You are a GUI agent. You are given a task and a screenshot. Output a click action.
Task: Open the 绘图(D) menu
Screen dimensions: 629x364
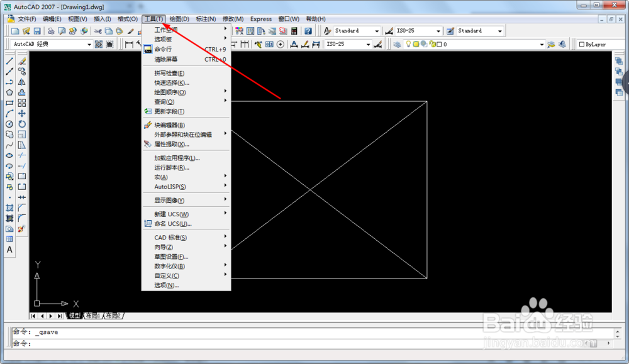point(179,19)
